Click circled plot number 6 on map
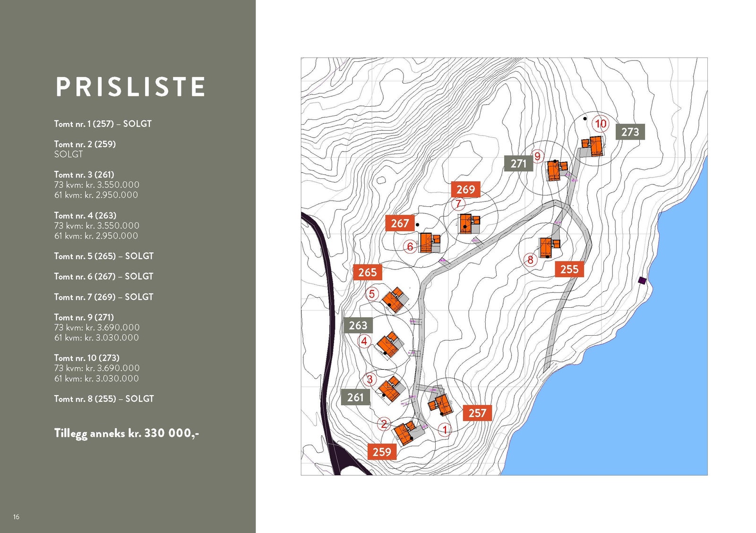 click(x=410, y=246)
